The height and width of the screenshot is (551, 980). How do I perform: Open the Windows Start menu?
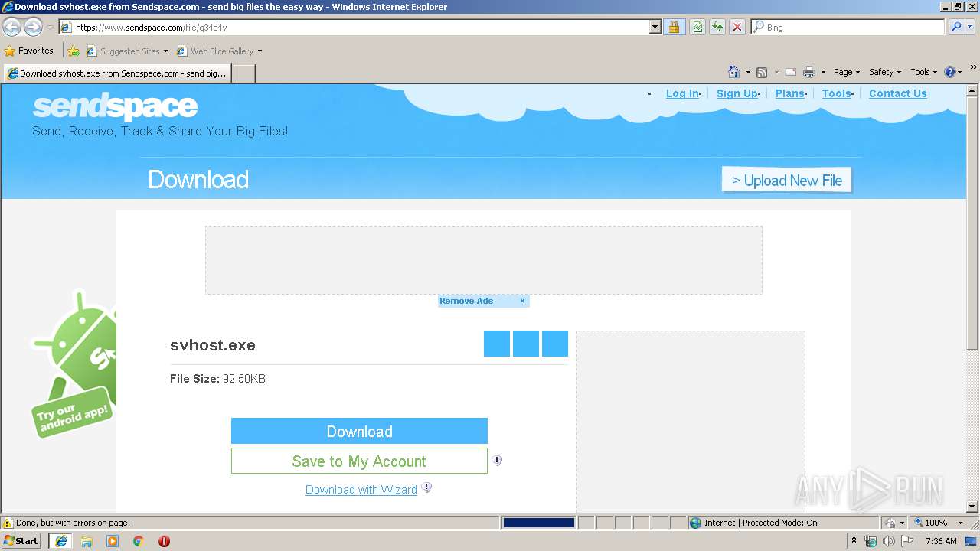point(21,540)
